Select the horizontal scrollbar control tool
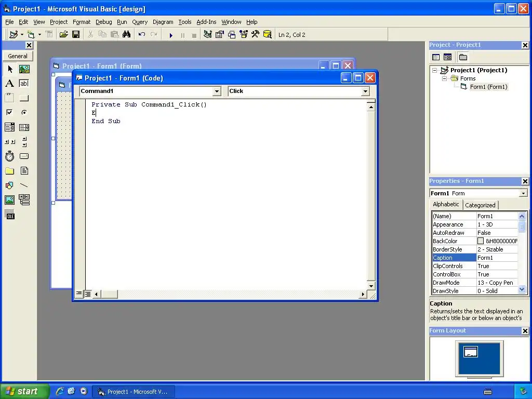The width and height of the screenshot is (532, 399). coord(10,142)
